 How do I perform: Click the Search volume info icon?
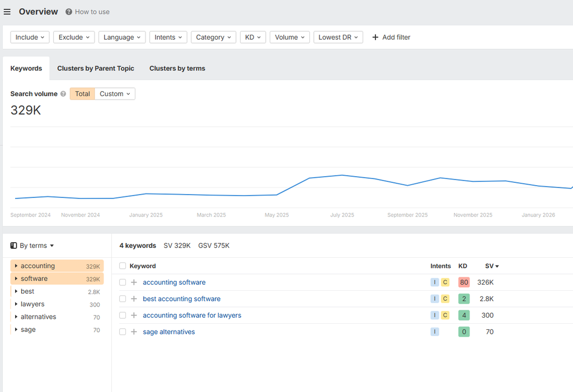click(63, 94)
